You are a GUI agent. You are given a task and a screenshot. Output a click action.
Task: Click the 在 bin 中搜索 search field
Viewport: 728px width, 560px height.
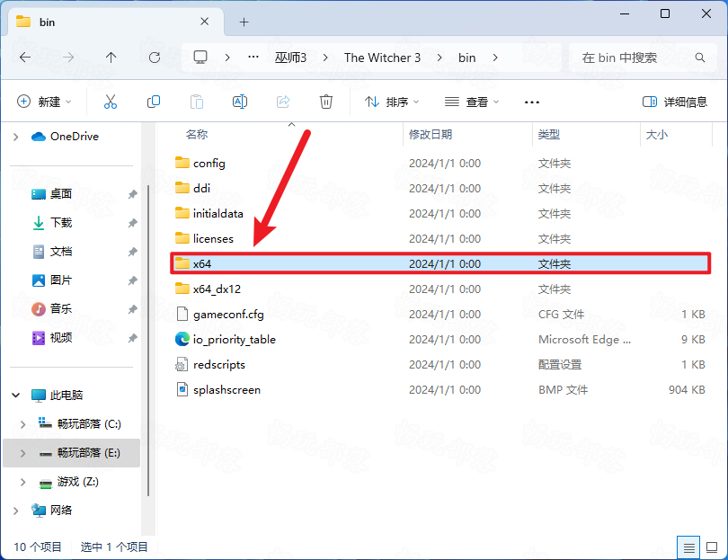[643, 58]
